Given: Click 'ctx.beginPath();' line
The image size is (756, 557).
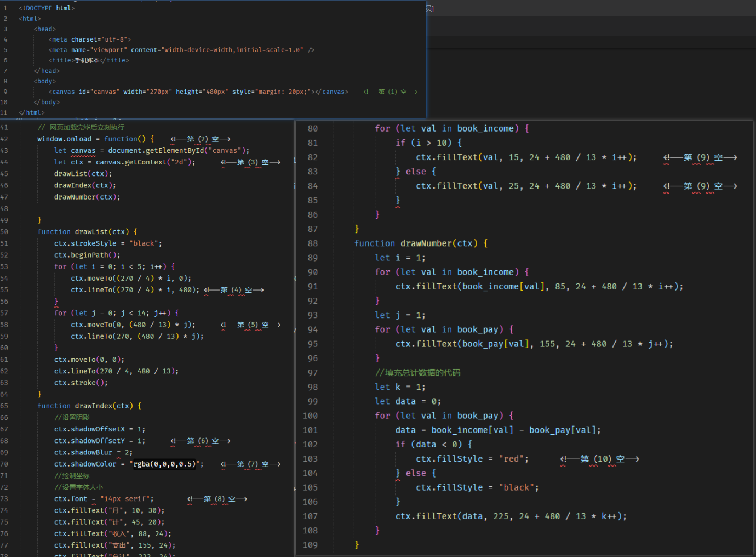Looking at the screenshot, I should (x=87, y=254).
